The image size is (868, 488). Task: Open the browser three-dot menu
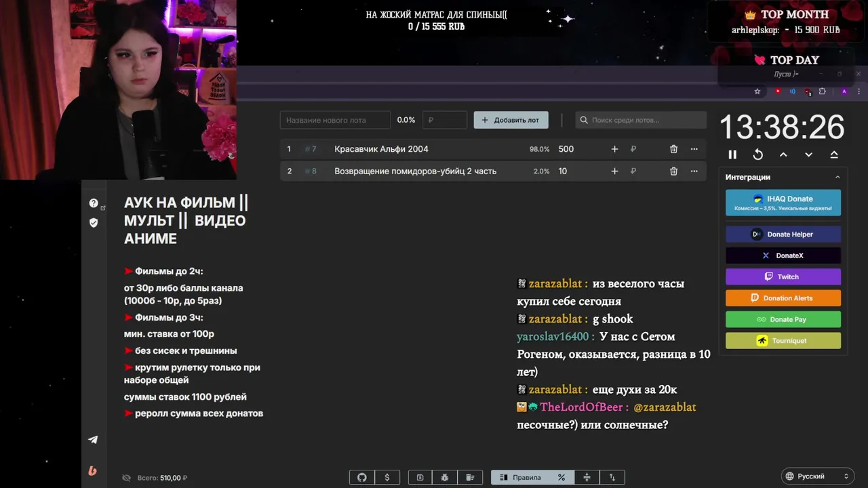(x=859, y=91)
